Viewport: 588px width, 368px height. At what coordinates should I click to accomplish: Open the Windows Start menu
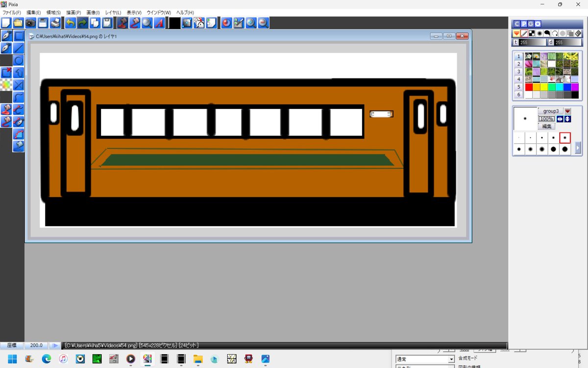[12, 359]
